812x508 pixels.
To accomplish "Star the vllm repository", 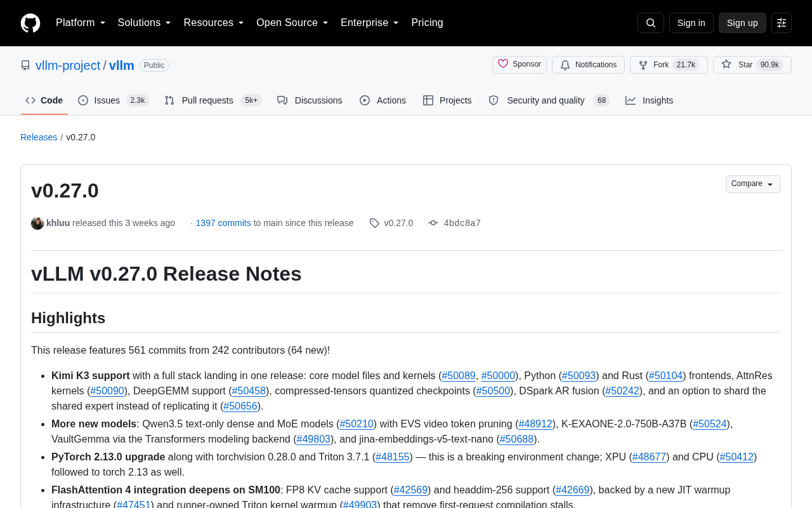I will [x=752, y=65].
